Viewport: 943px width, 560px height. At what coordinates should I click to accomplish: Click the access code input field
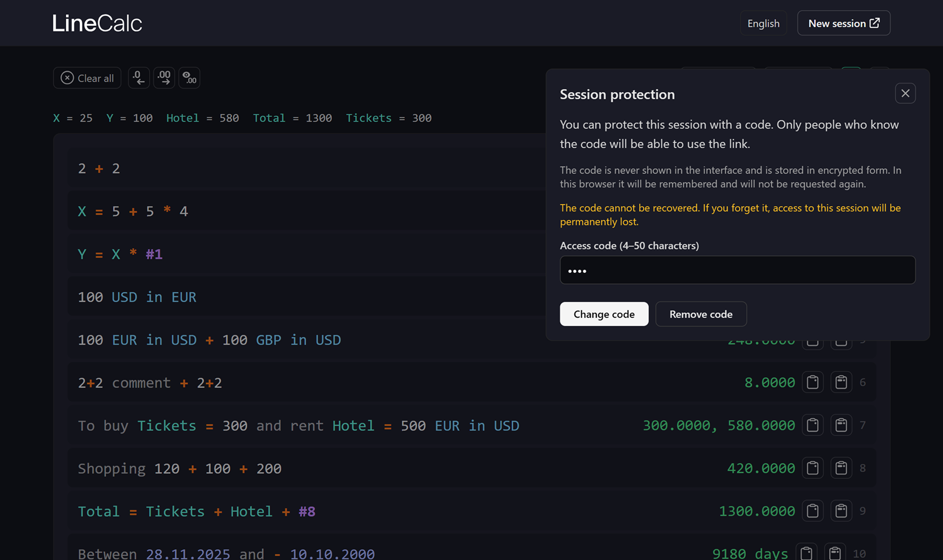pos(737,270)
